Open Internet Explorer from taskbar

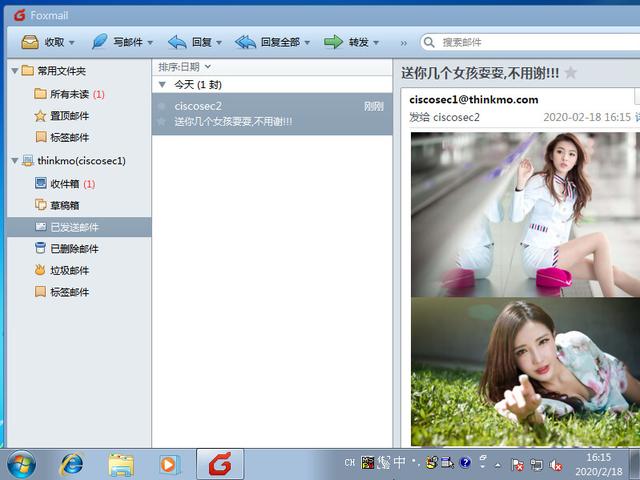[x=71, y=464]
